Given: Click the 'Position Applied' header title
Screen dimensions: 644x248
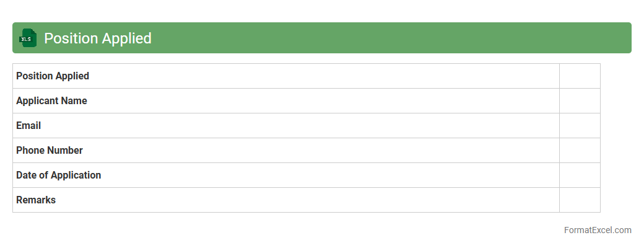Looking at the screenshot, I should coord(97,38).
